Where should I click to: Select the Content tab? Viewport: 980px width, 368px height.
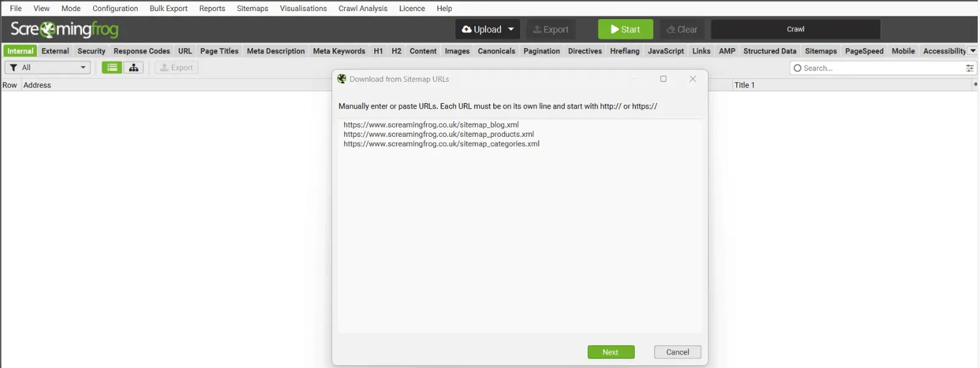(x=423, y=51)
